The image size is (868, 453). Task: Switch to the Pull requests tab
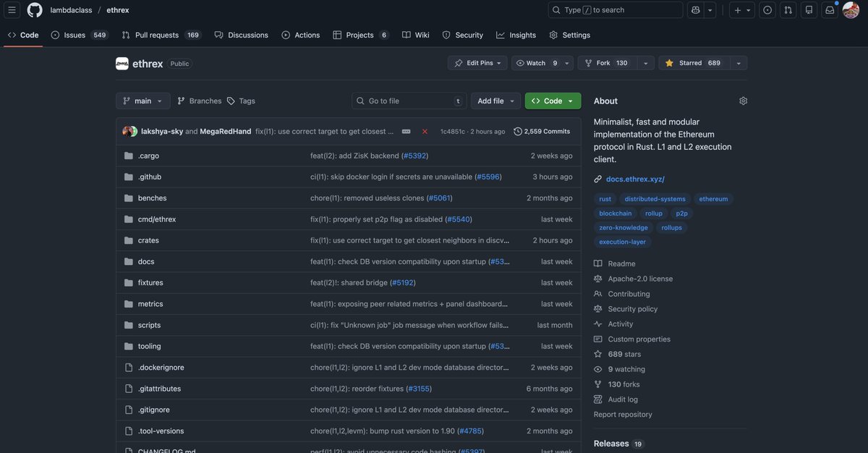point(161,35)
